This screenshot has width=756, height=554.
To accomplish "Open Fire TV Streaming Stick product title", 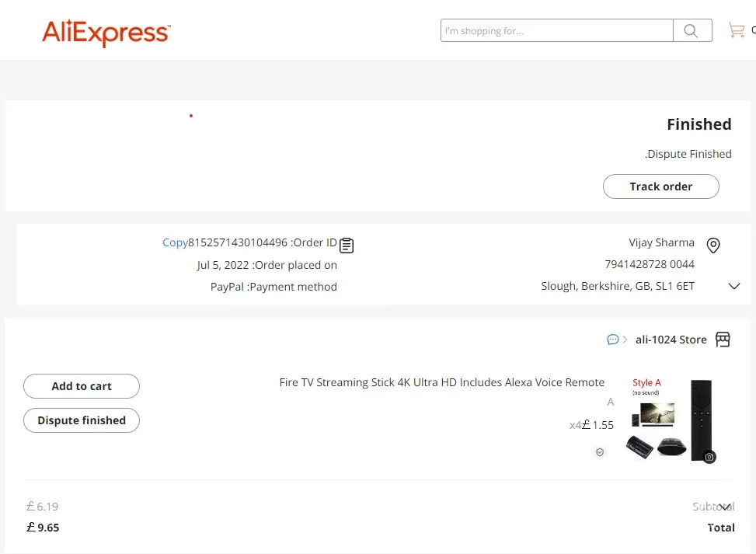I will pyautogui.click(x=441, y=382).
